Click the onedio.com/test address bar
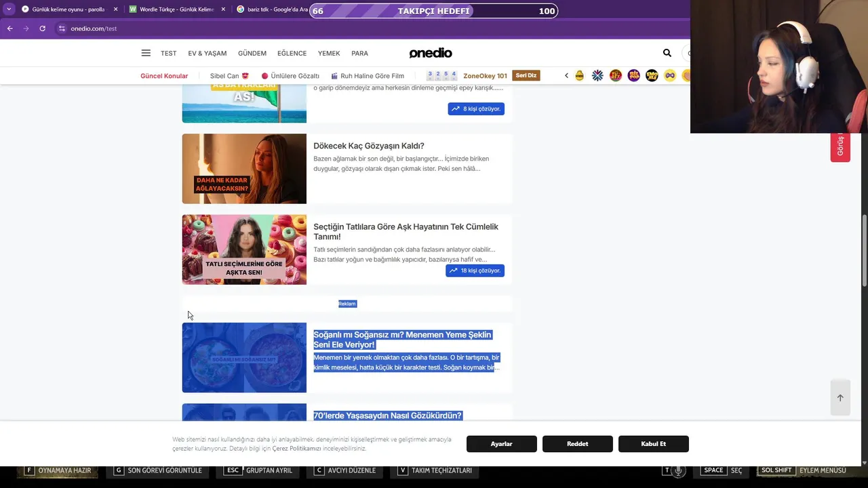868x488 pixels. [x=94, y=28]
